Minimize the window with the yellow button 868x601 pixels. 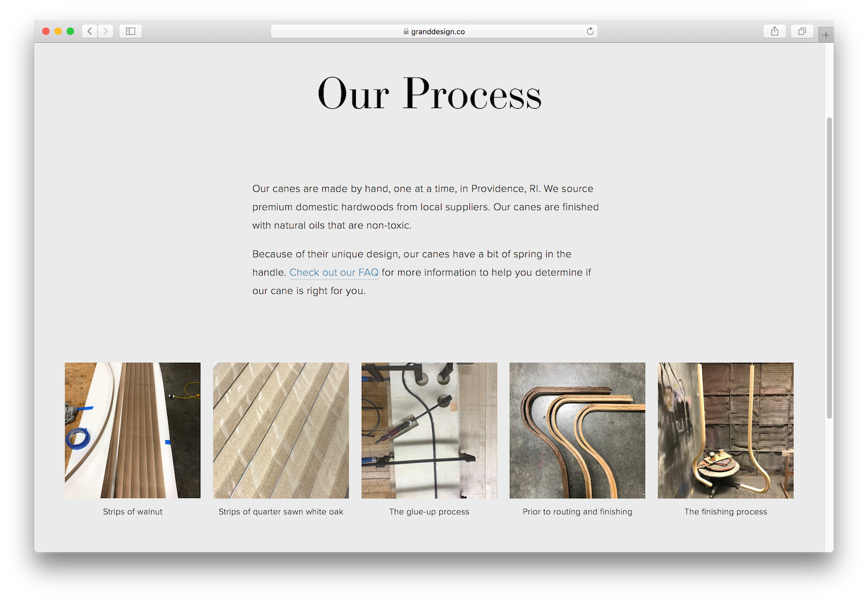point(58,31)
